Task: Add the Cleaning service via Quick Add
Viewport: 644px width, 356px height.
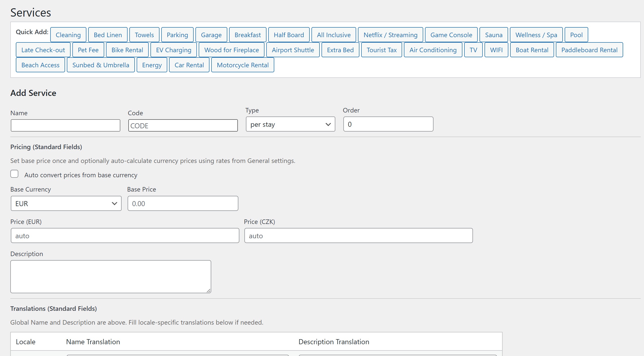Action: [x=68, y=35]
